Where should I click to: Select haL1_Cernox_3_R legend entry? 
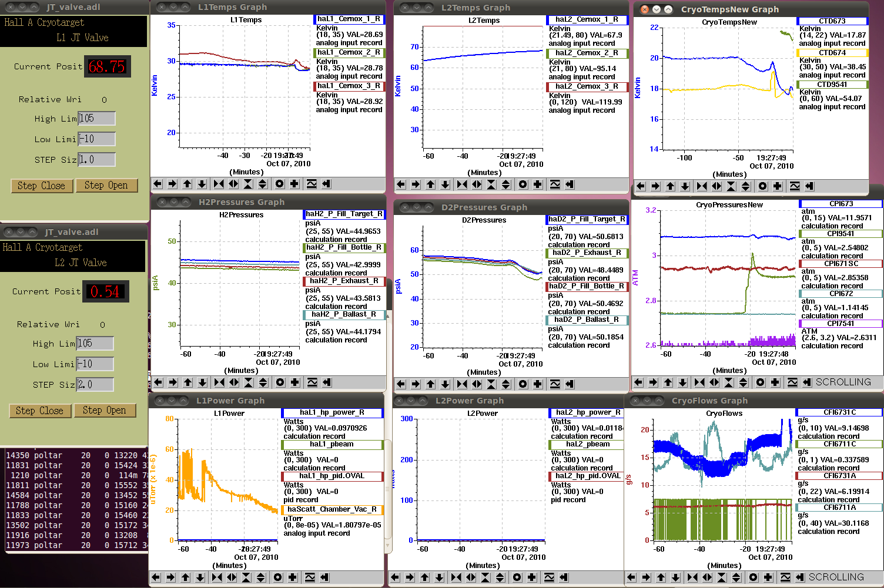tap(349, 86)
